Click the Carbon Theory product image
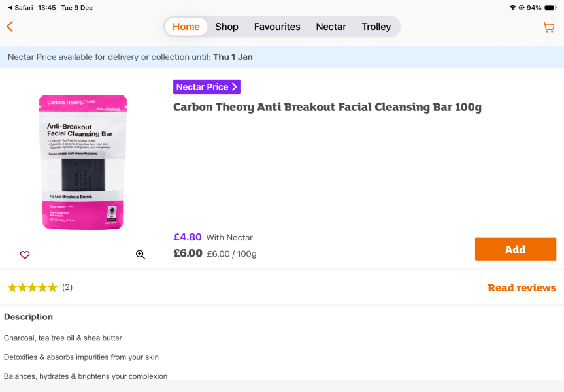 [x=83, y=162]
